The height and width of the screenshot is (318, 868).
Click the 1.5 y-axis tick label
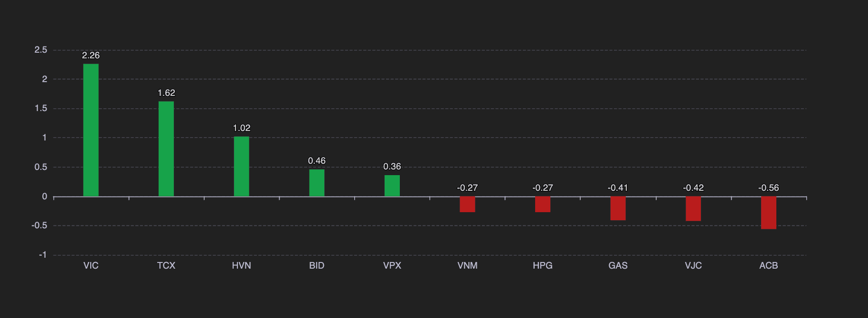[x=41, y=108]
